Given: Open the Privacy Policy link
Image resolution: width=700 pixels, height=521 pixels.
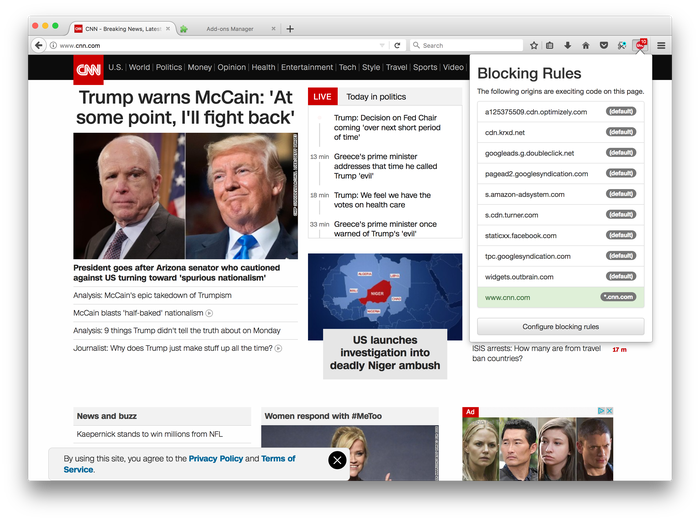Looking at the screenshot, I should (x=216, y=458).
